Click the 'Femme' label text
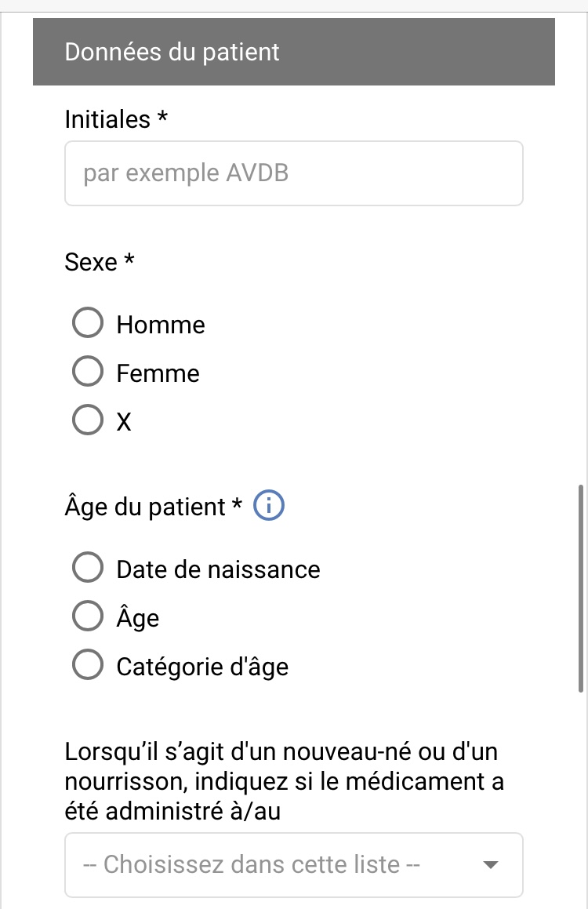This screenshot has width=588, height=909. click(158, 373)
